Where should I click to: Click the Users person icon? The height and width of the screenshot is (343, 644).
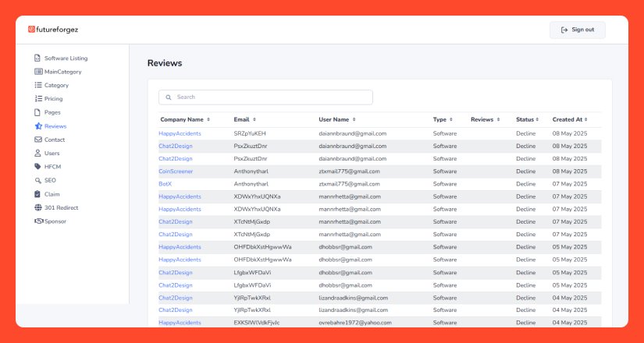(37, 154)
